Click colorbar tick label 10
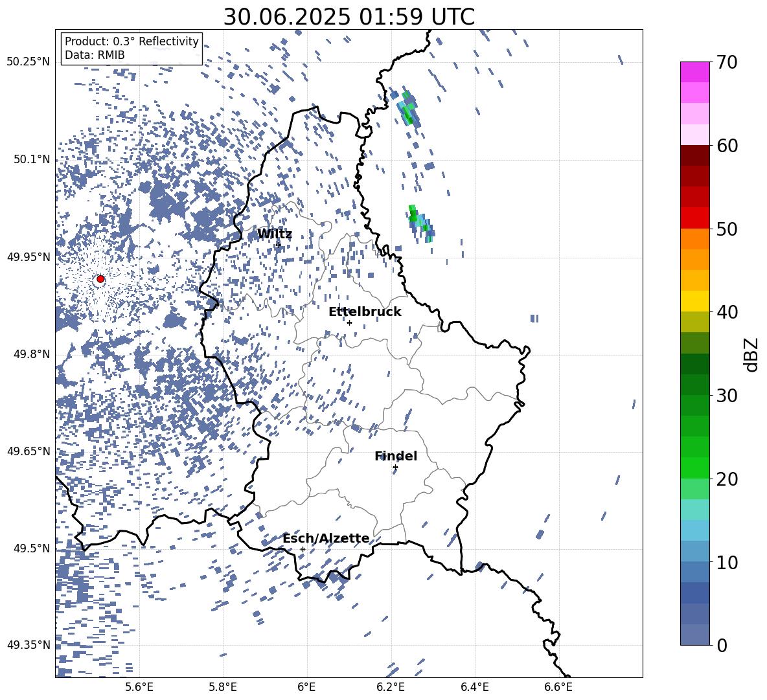 pos(727,562)
